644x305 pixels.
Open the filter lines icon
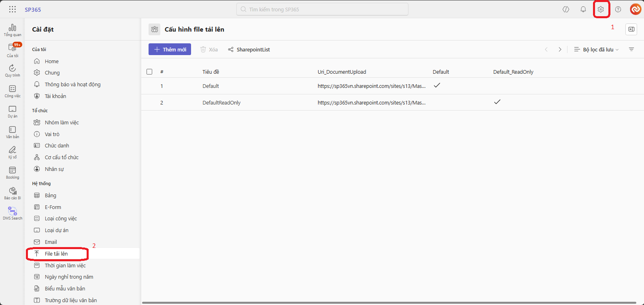(631, 49)
